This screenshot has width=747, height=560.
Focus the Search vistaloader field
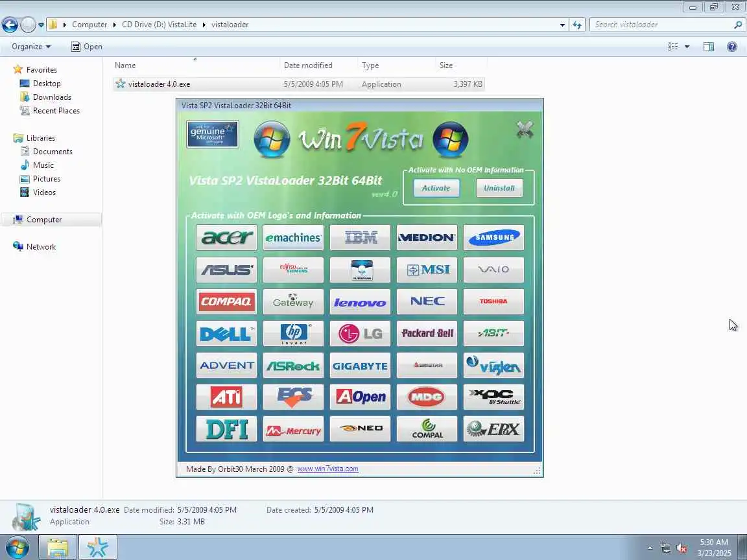(x=666, y=25)
